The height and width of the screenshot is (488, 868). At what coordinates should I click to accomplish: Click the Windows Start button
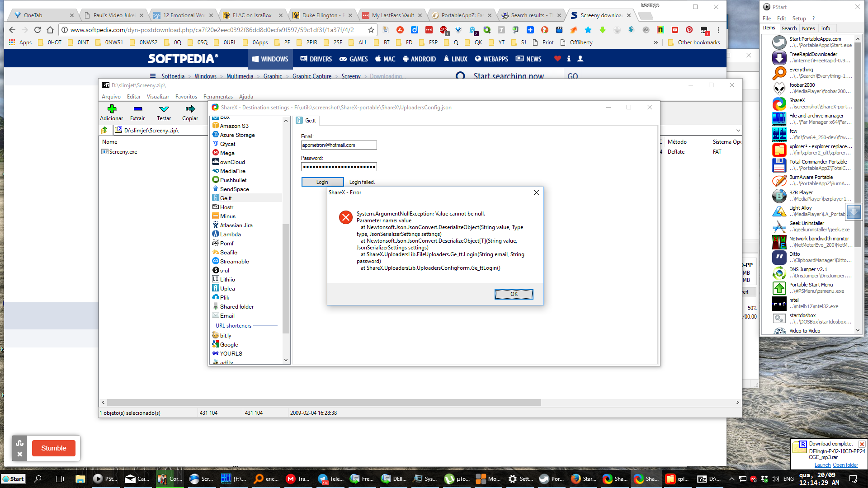pyautogui.click(x=13, y=479)
